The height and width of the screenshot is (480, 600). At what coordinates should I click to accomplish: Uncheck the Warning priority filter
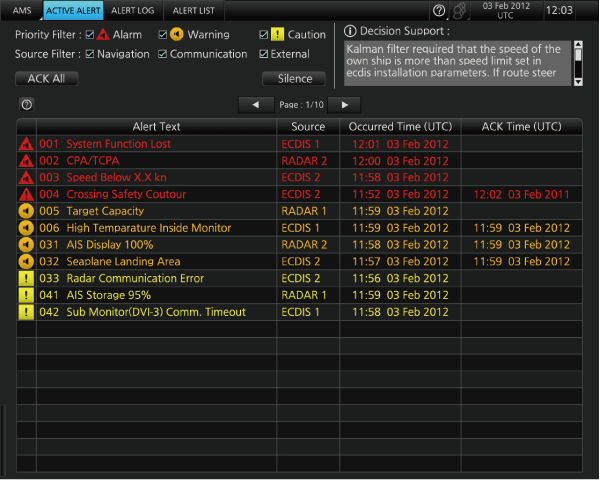[x=163, y=35]
